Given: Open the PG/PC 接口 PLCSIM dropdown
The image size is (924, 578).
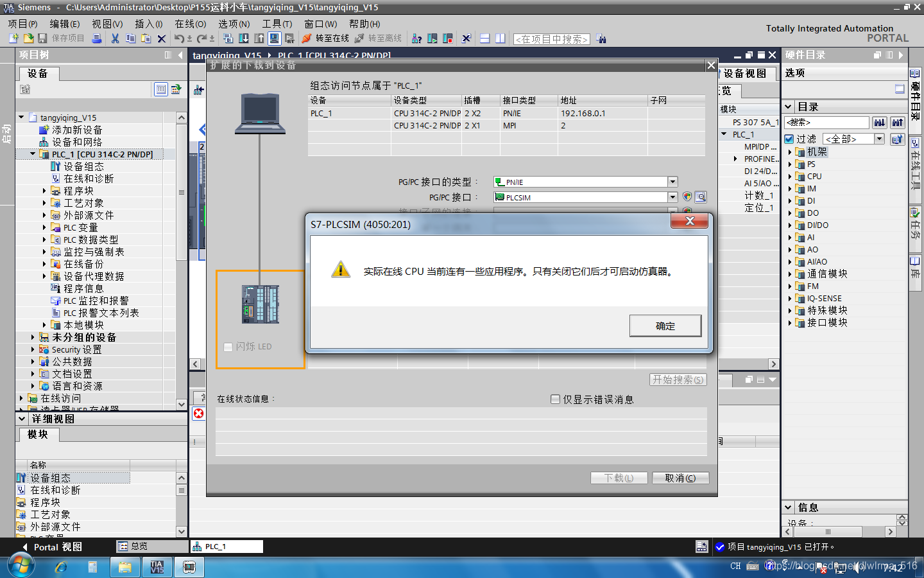Looking at the screenshot, I should coord(672,197).
